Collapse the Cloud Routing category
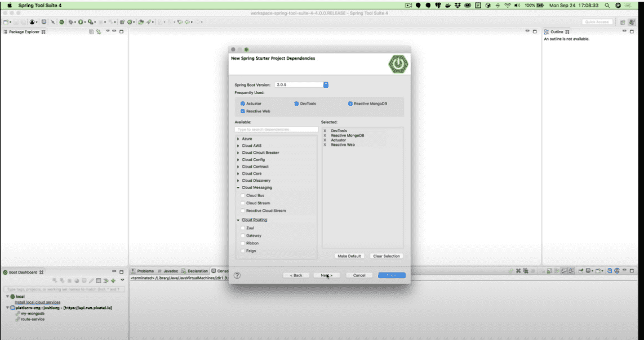 [238, 220]
